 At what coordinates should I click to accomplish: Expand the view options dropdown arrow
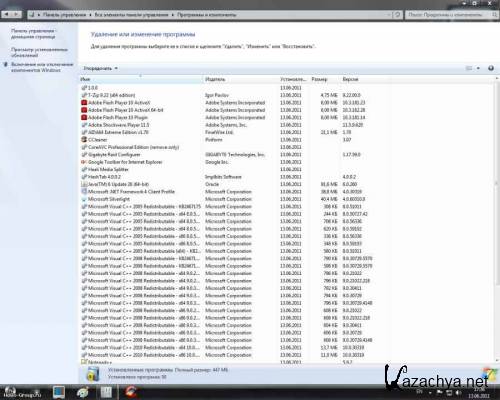[478, 68]
